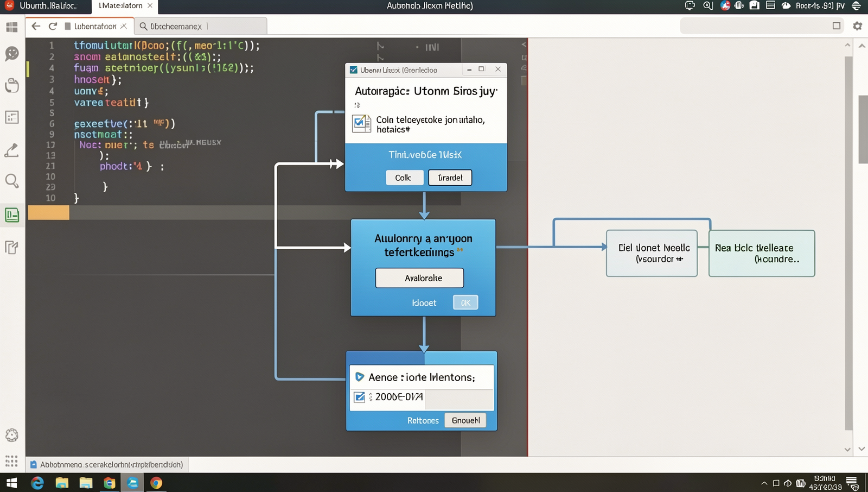Open the app grid icon at sidebar bottom
868x492 pixels.
(x=12, y=461)
